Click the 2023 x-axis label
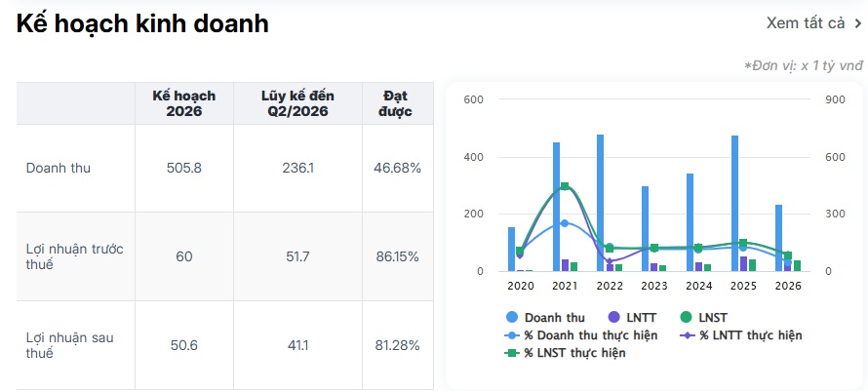Image resolution: width=868 pixels, height=391 pixels. click(x=654, y=286)
